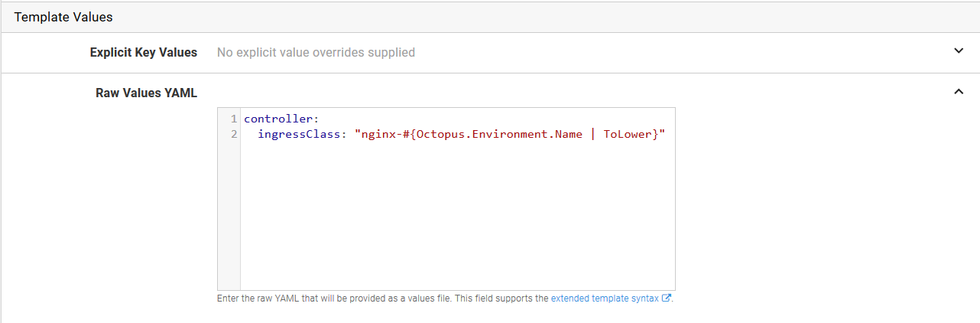Click the ToLower filter in YAML value
The image size is (980, 323).
[628, 134]
